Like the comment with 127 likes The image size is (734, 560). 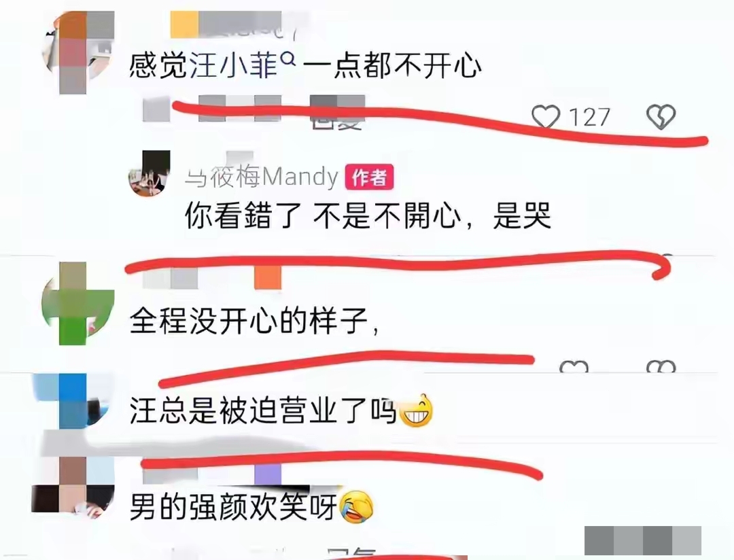click(546, 117)
